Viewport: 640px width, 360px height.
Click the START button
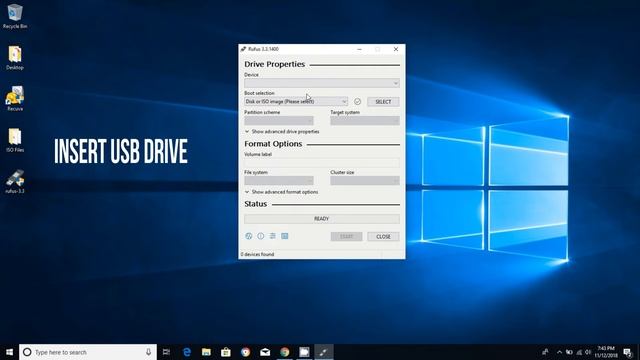(x=346, y=236)
